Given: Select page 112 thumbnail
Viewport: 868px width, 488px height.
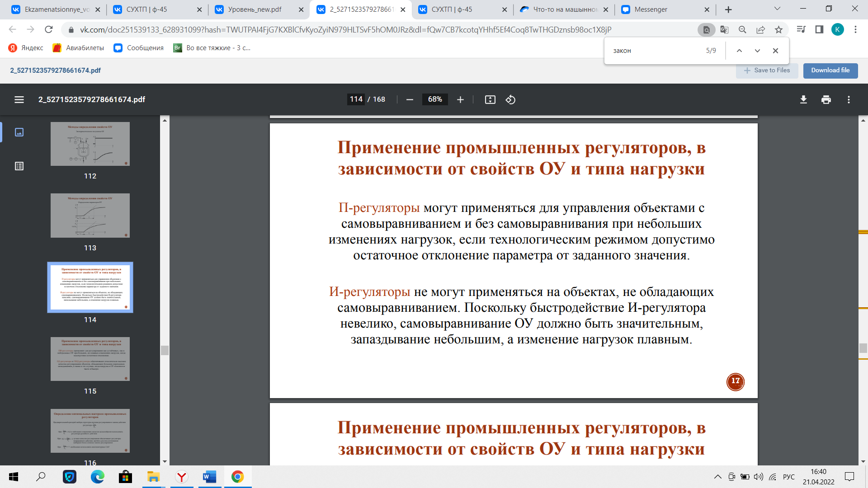Looking at the screenshot, I should point(90,144).
